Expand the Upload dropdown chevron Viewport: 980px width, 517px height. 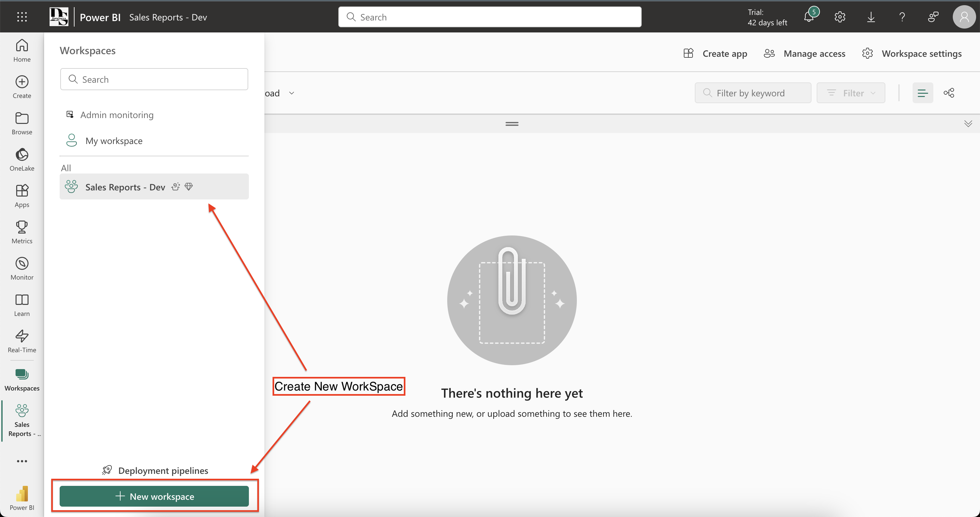tap(291, 93)
